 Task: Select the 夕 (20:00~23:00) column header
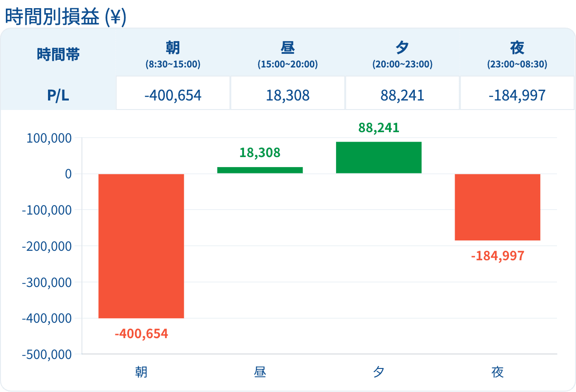pyautogui.click(x=403, y=55)
